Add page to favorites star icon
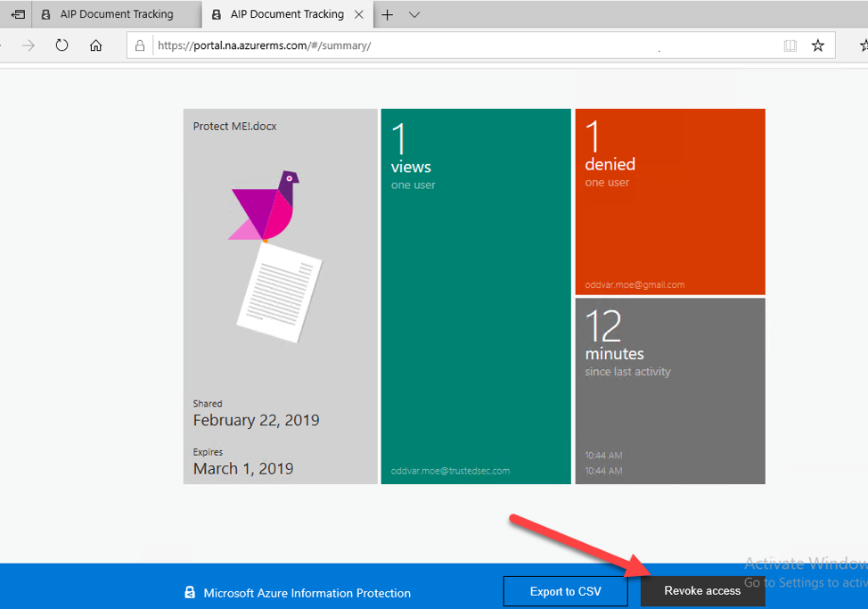Image resolution: width=868 pixels, height=609 pixels. click(x=817, y=45)
